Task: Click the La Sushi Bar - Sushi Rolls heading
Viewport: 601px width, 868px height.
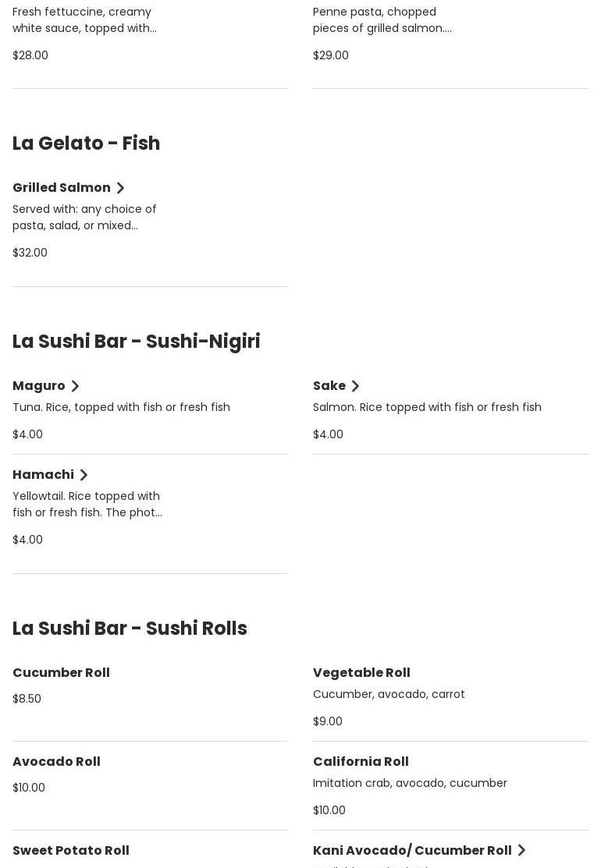Action: (130, 629)
